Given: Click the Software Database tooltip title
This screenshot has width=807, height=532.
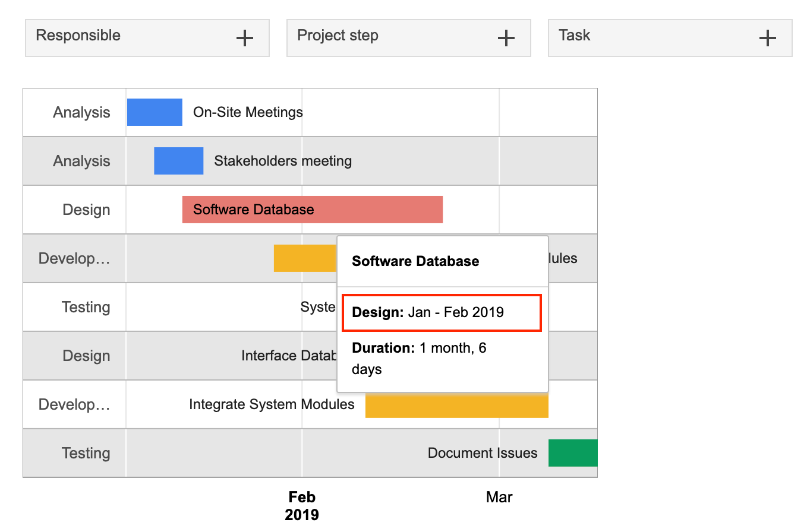Looking at the screenshot, I should coord(415,261).
